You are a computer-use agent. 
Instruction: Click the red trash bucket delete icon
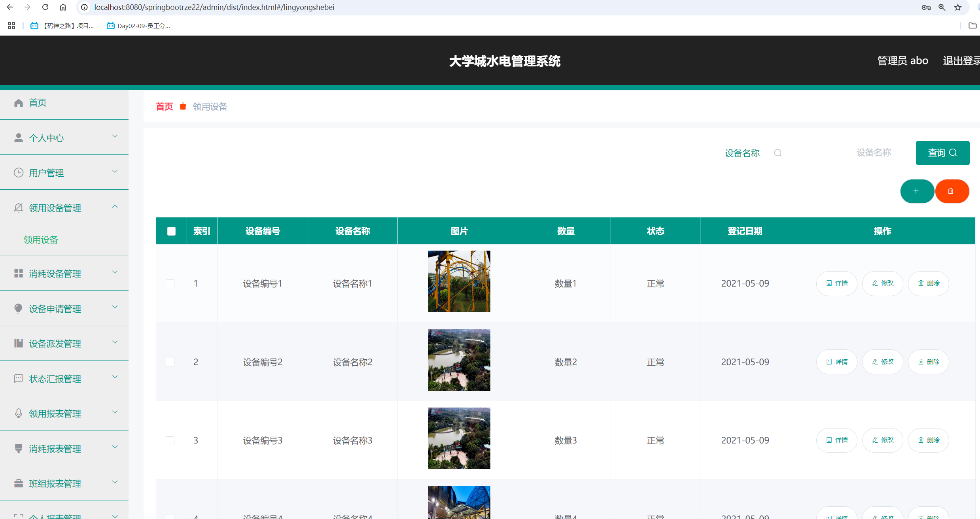point(952,191)
